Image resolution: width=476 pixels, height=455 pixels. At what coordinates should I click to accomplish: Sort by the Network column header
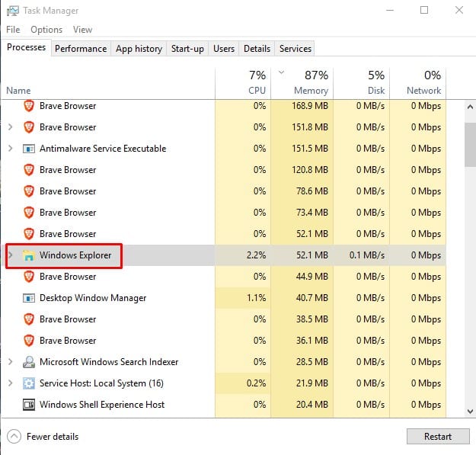click(x=418, y=83)
